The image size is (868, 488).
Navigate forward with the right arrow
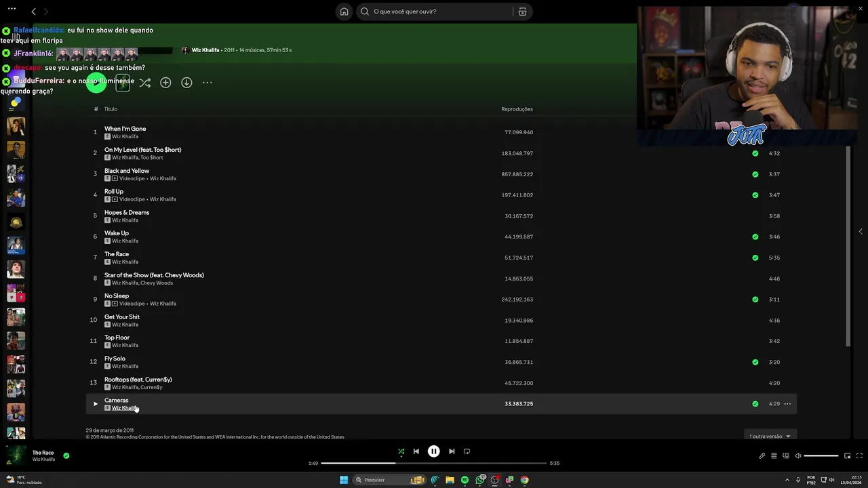[x=46, y=12]
